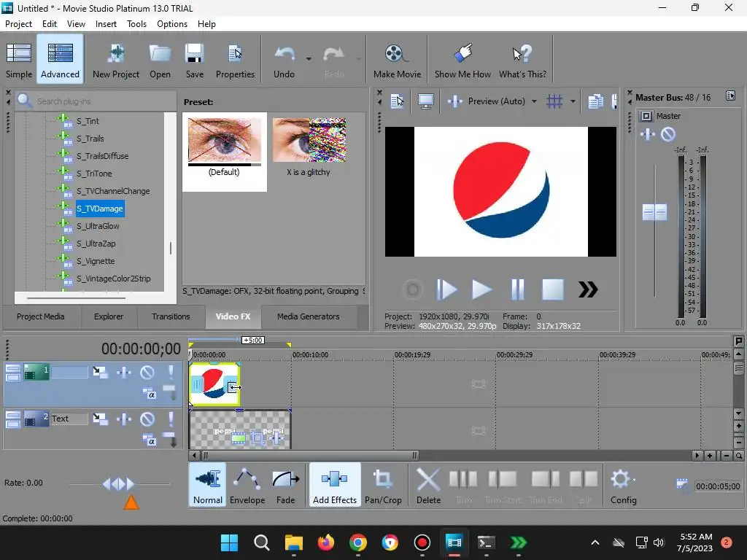Activate What's This help
The width and height of the screenshot is (747, 560).
click(522, 60)
